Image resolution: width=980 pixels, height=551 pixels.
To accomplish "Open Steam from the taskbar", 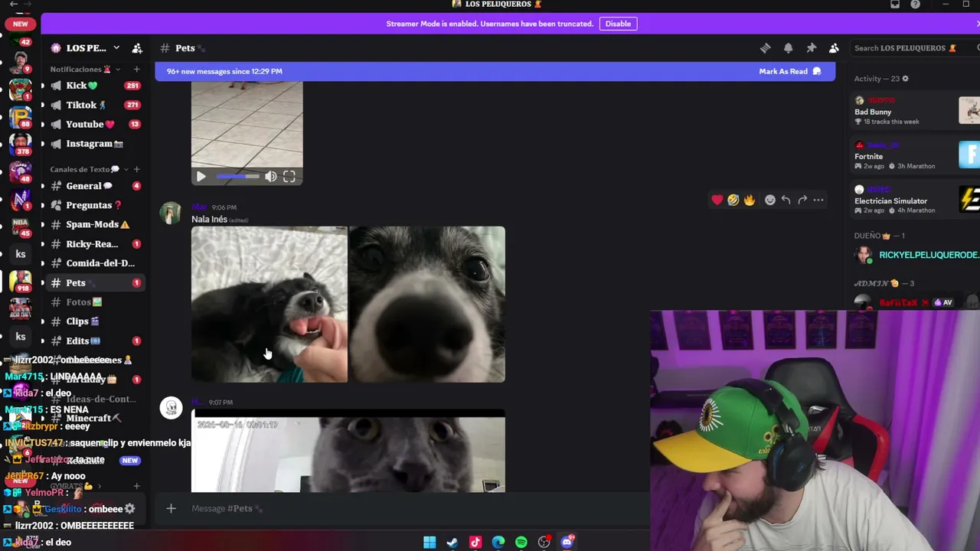I will (x=452, y=543).
